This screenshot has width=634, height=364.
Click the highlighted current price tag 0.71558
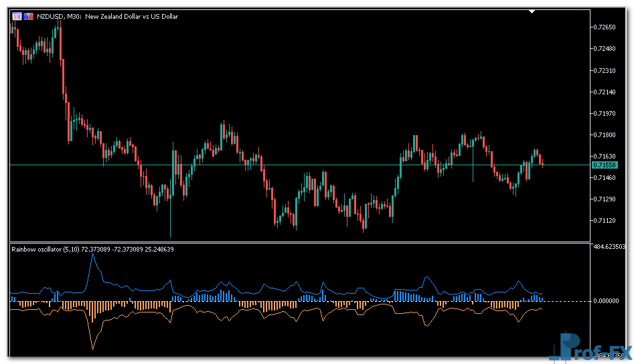[604, 165]
